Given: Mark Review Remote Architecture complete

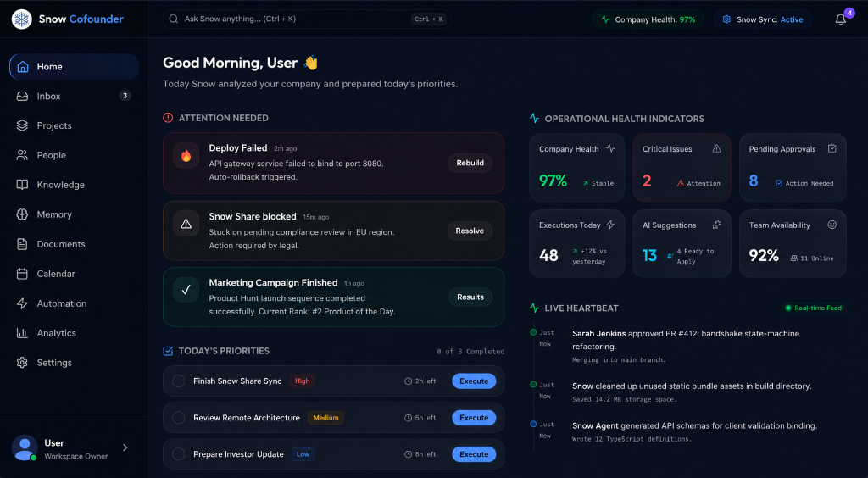Looking at the screenshot, I should pos(178,418).
